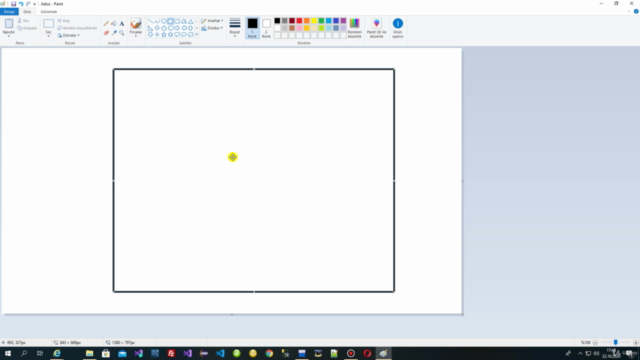The height and width of the screenshot is (360, 640).
Task: Select the Right triangle shape
Action: (x=150, y=28)
